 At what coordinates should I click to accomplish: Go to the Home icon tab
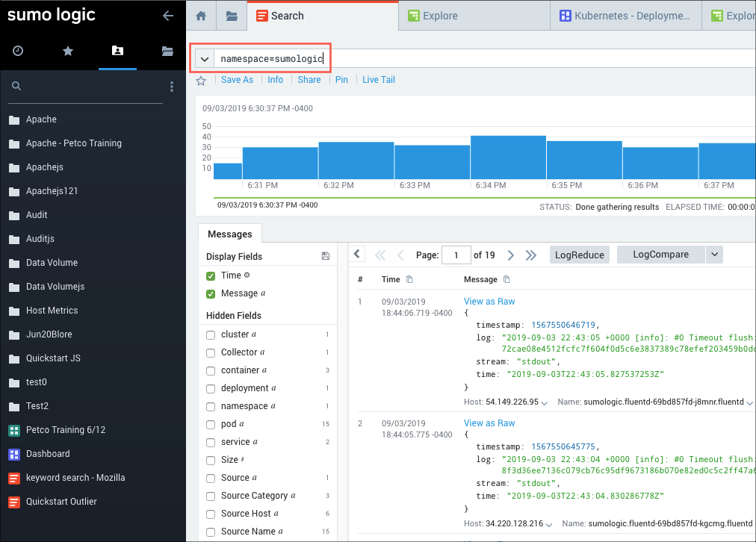pos(201,16)
